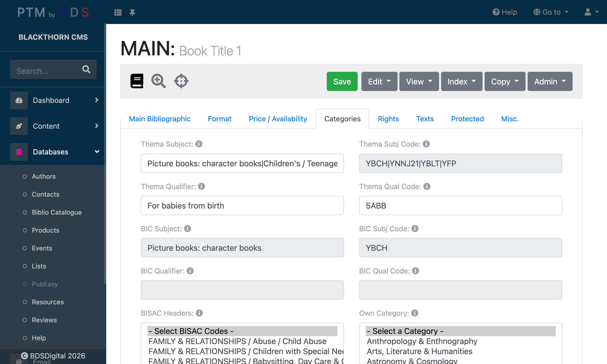The height and width of the screenshot is (364, 607).
Task: Switch to the Rights tab
Action: click(x=388, y=119)
